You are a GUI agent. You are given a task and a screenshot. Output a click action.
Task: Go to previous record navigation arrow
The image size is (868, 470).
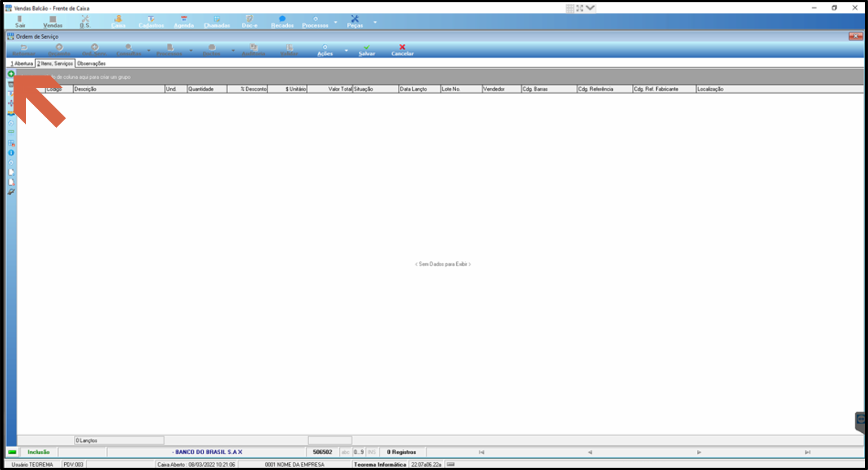(x=590, y=452)
